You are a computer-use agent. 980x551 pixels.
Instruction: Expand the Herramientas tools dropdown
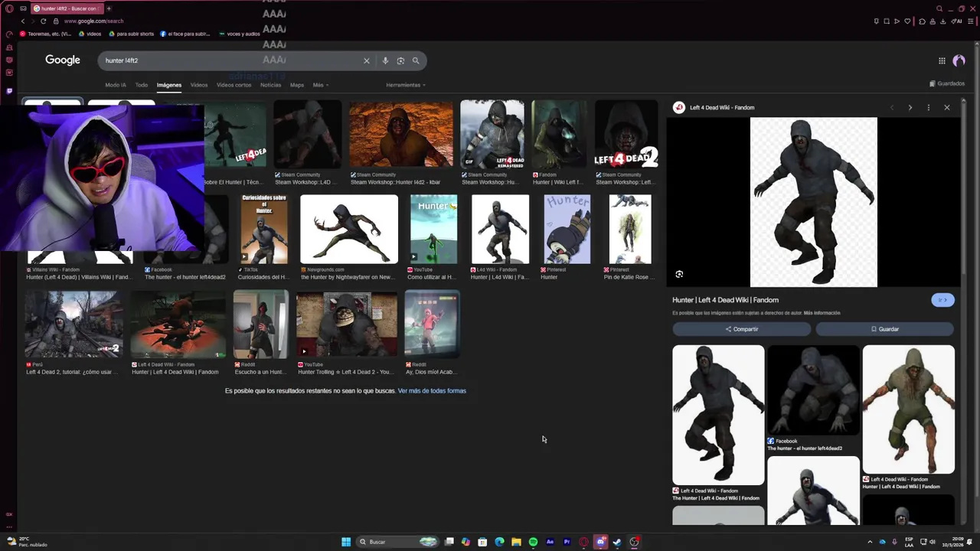pyautogui.click(x=406, y=85)
